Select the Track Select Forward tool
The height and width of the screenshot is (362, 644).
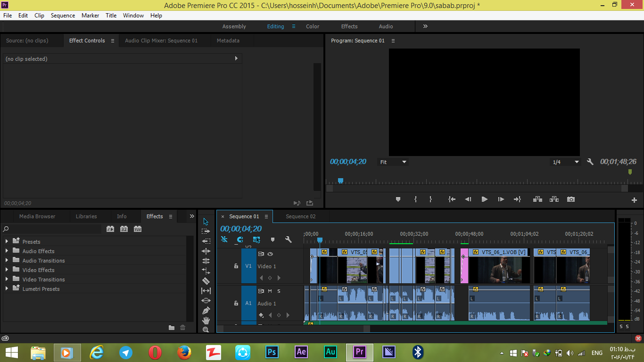click(x=206, y=231)
